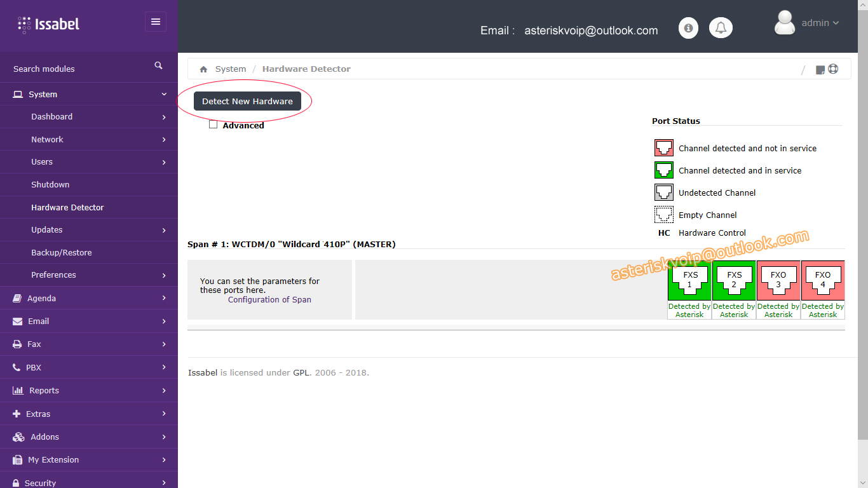Open the notifications bell icon
Image resolution: width=868 pixels, height=488 pixels.
point(721,28)
